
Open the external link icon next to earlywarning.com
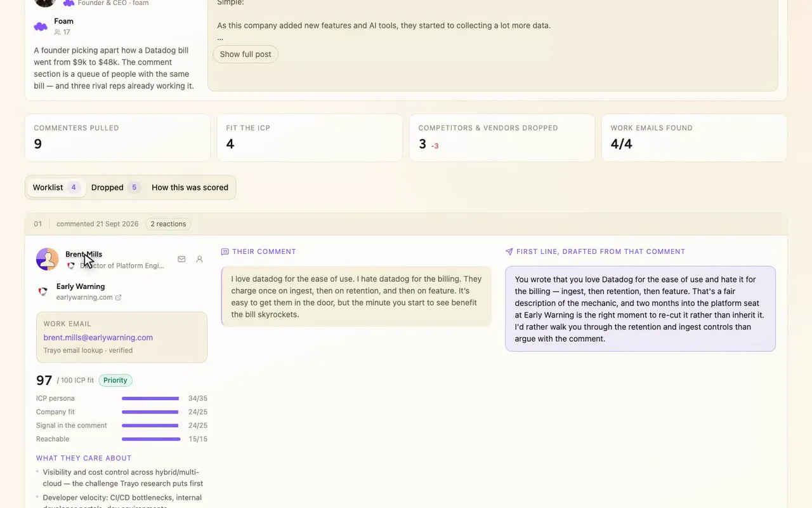pos(118,297)
